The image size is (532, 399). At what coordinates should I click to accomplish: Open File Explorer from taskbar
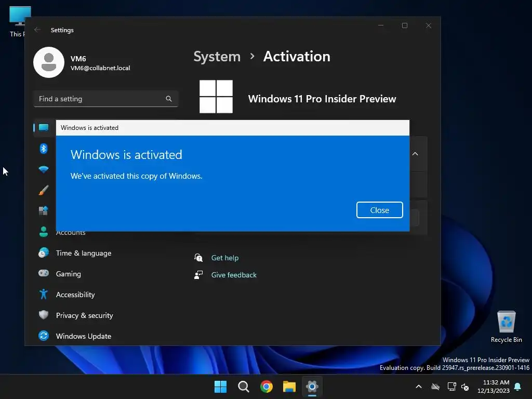pos(289,387)
